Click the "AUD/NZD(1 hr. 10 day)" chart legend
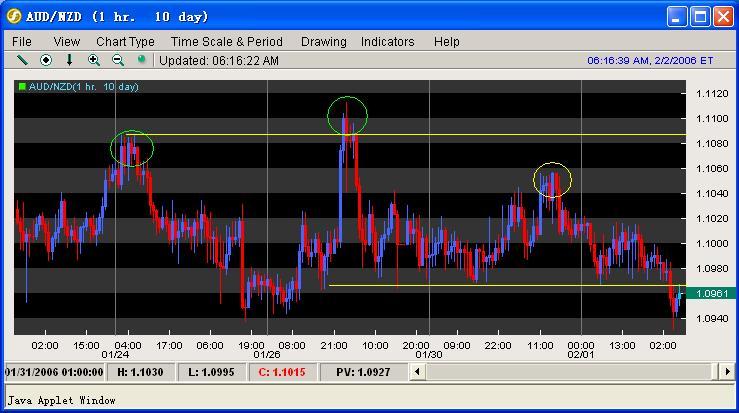The height and width of the screenshot is (413, 739). pos(83,87)
